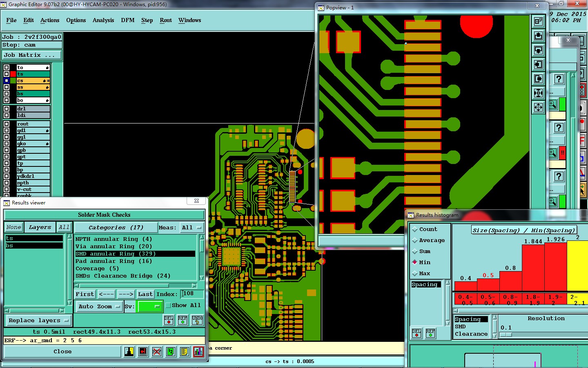Click the zoom-out arrows icon in Popview
The image size is (588, 368).
(539, 108)
